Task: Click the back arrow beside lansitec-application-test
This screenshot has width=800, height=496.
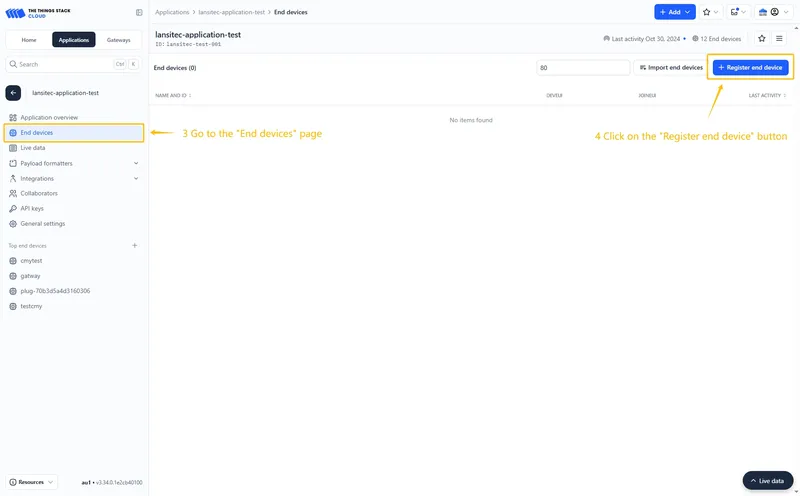Action: [13, 93]
